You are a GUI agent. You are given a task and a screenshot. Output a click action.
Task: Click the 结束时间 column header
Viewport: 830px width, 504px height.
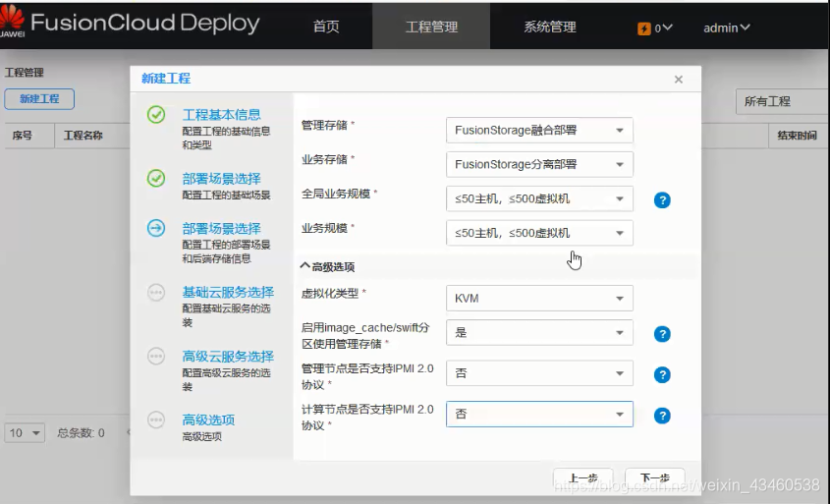[x=797, y=136]
